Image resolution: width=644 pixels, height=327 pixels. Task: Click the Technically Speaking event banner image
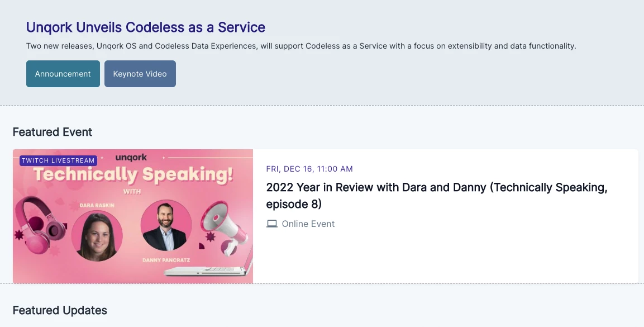pyautogui.click(x=133, y=216)
